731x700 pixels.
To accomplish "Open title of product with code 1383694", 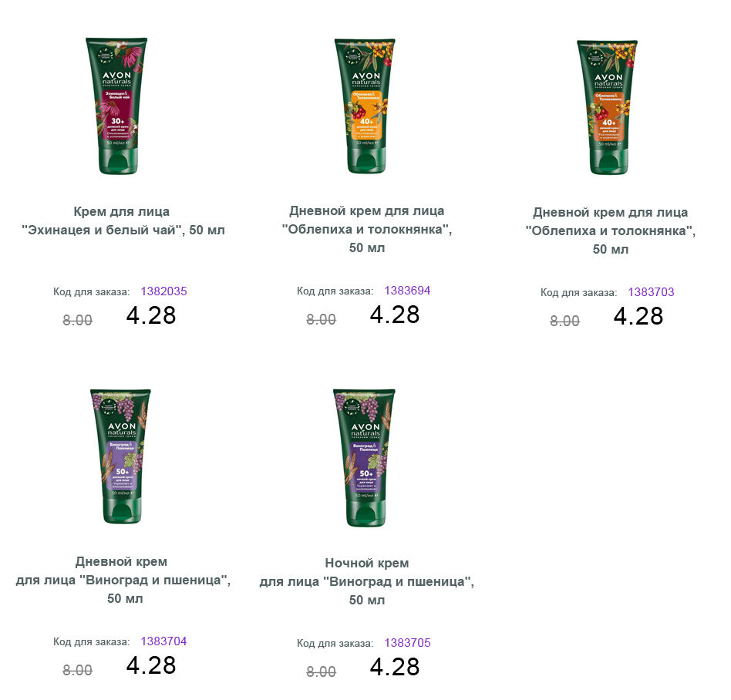I will 367,229.
